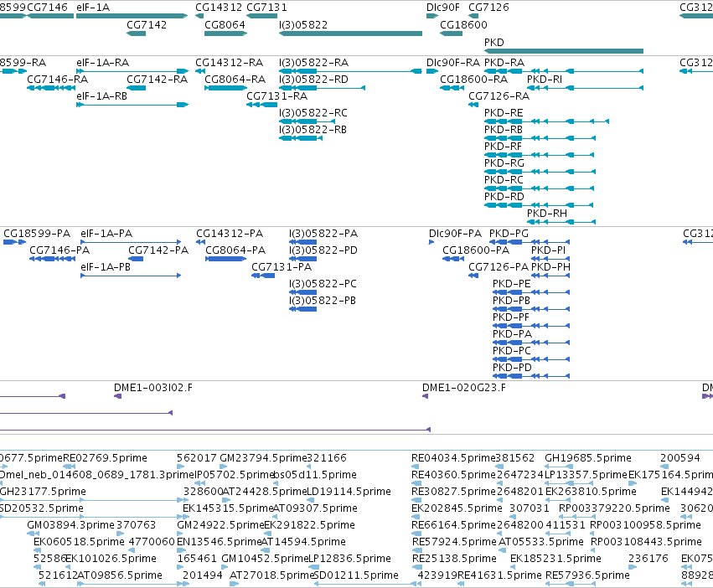713x588 pixels.
Task: Select the DME1-020G23.F feature label
Action: 464,388
